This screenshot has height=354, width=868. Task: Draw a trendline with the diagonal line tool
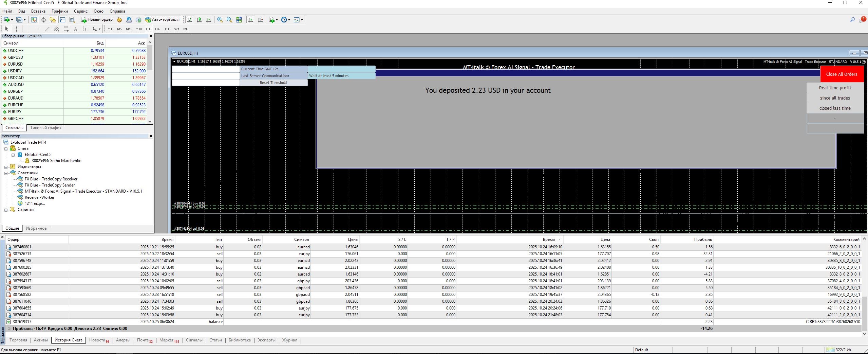(x=47, y=29)
